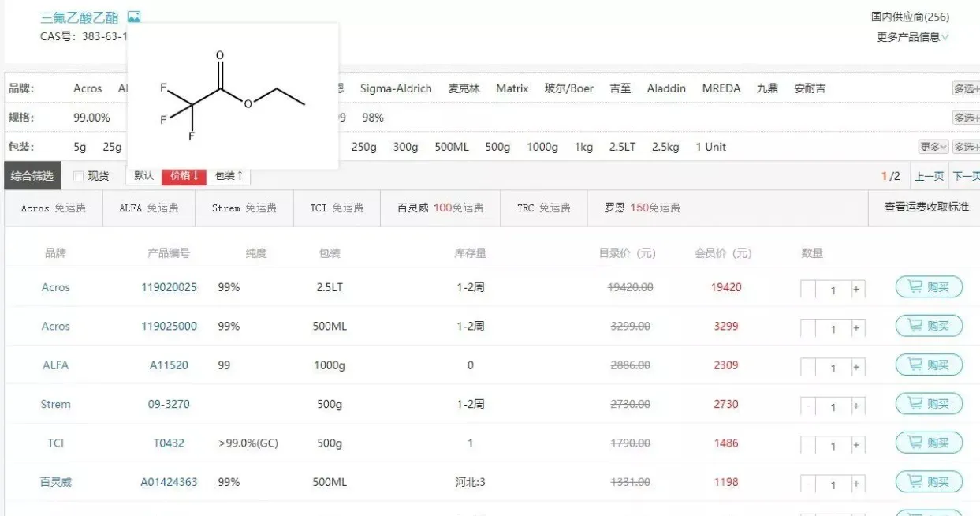Go to 下一页 next page
The height and width of the screenshot is (516, 980).
pyautogui.click(x=966, y=176)
